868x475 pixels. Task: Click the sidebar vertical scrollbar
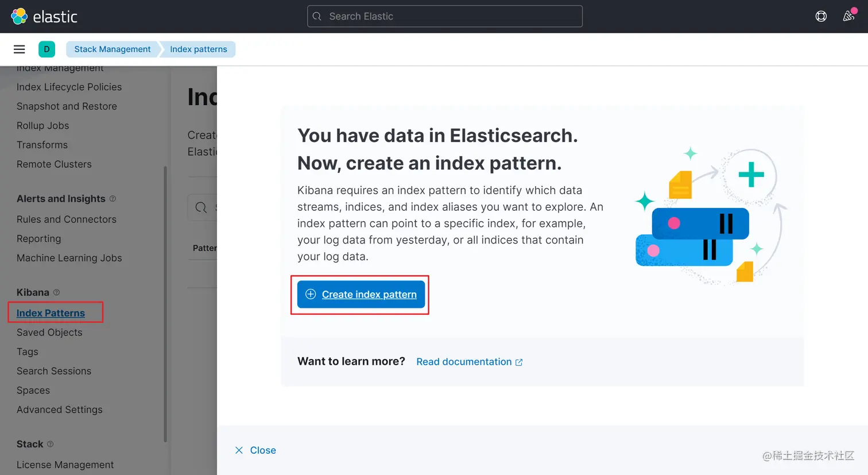point(165,304)
